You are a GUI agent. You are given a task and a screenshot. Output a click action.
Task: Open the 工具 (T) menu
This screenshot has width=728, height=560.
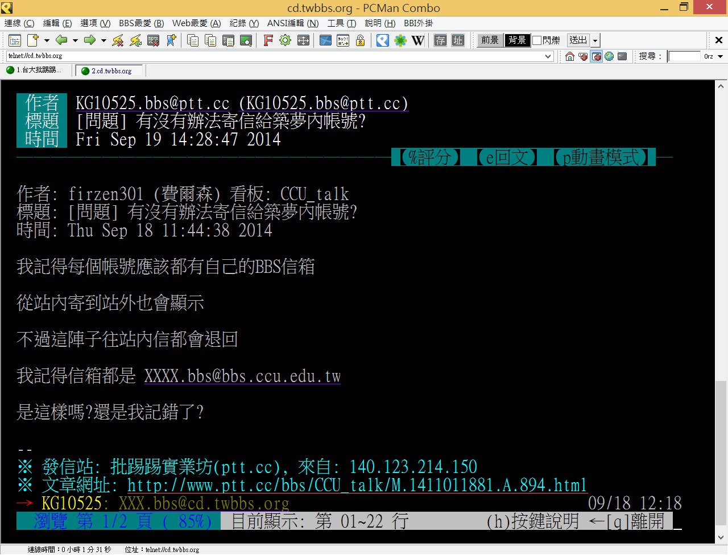(x=342, y=23)
